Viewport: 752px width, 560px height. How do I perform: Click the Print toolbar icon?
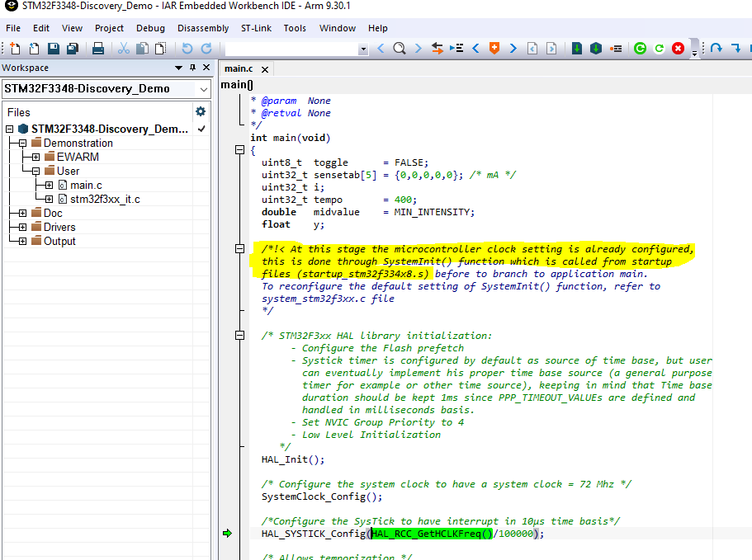98,49
